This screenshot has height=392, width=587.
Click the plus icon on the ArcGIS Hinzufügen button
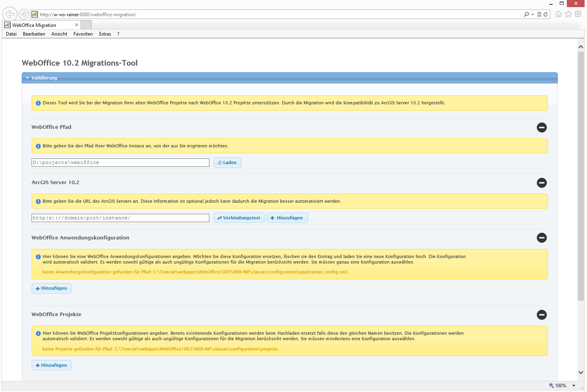point(272,218)
